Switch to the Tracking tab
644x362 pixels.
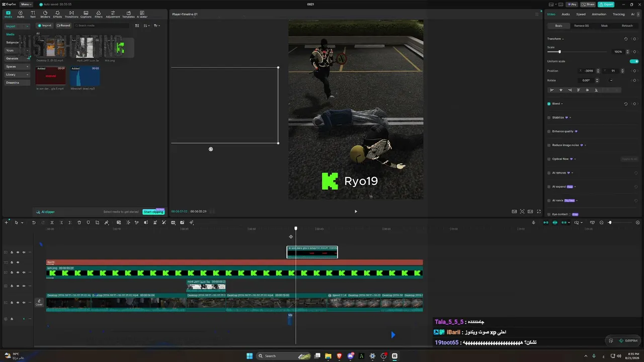point(618,14)
